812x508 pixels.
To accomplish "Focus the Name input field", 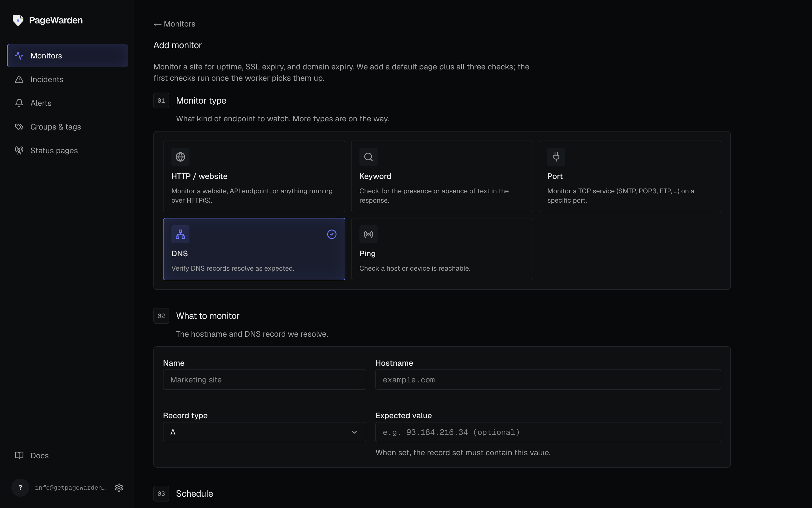I will point(264,380).
